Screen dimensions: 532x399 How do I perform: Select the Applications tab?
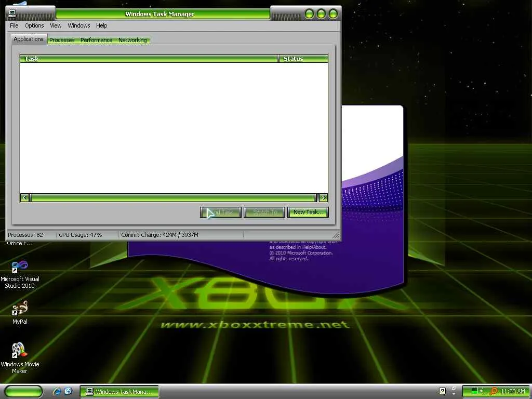[x=29, y=39]
